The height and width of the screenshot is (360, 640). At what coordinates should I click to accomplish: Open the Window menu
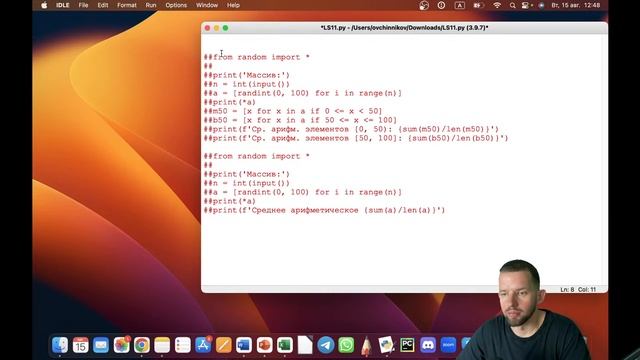pyautogui.click(x=207, y=5)
